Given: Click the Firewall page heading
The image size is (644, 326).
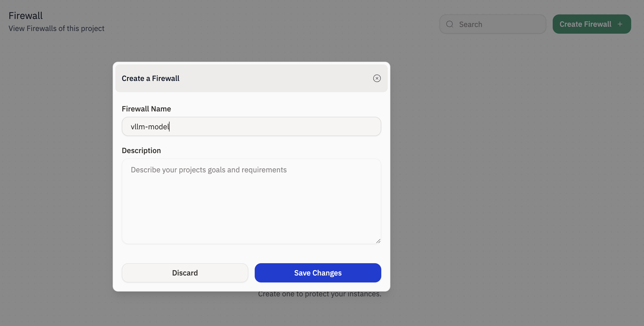Looking at the screenshot, I should [26, 15].
